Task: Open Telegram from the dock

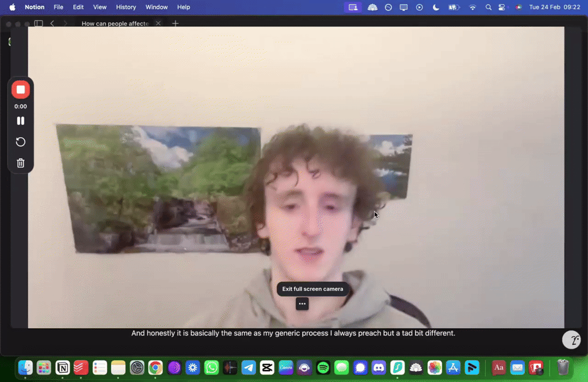Action: [249, 368]
